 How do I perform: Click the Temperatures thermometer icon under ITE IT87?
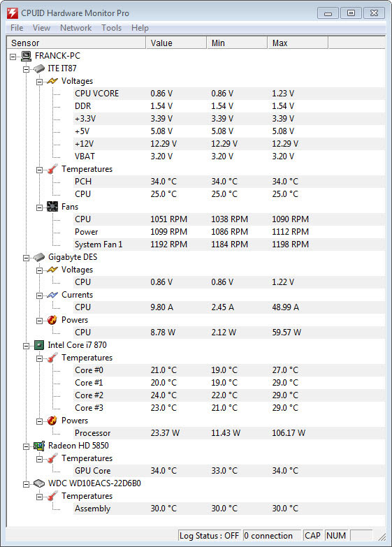click(52, 169)
